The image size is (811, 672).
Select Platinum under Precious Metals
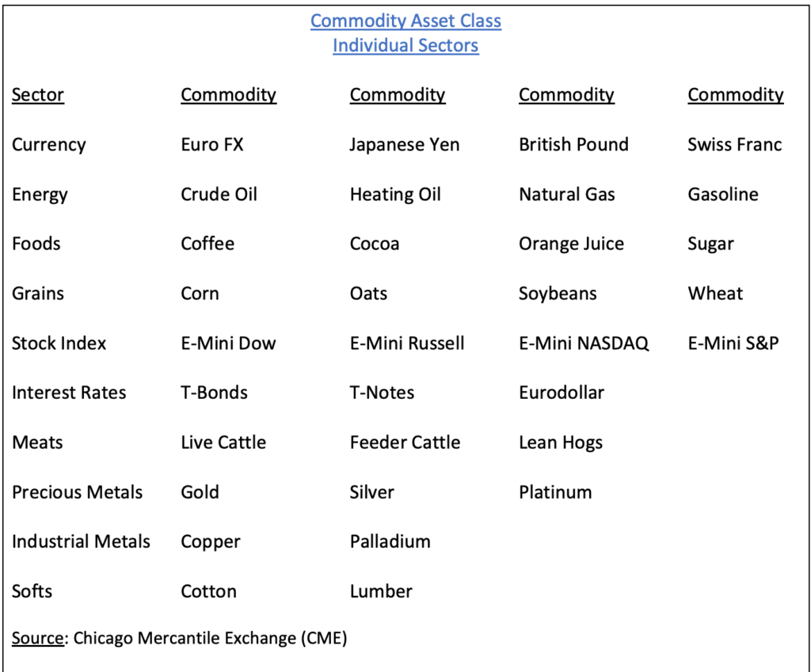[x=555, y=492]
